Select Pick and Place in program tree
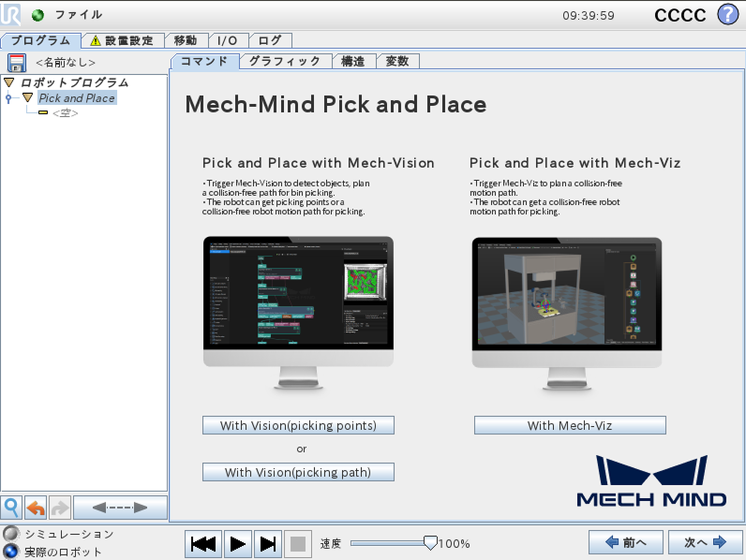 (x=77, y=98)
